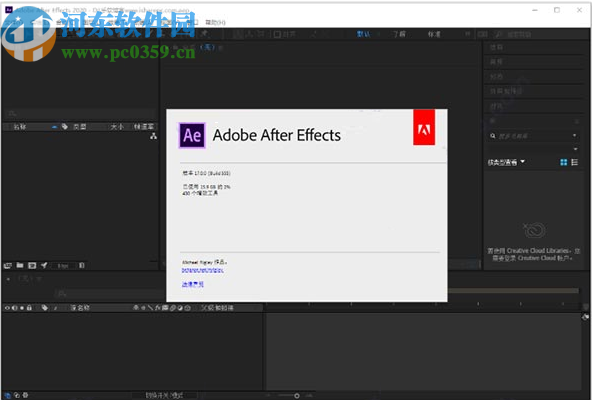The width and height of the screenshot is (592, 400).
Task: Click the Adobe logo in About dialog
Action: 424,127
